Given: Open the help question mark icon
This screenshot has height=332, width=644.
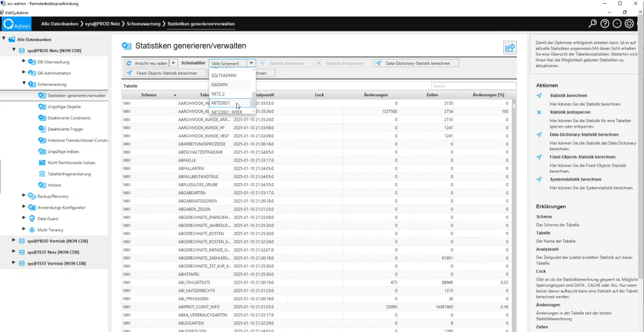Looking at the screenshot, I should [604, 24].
